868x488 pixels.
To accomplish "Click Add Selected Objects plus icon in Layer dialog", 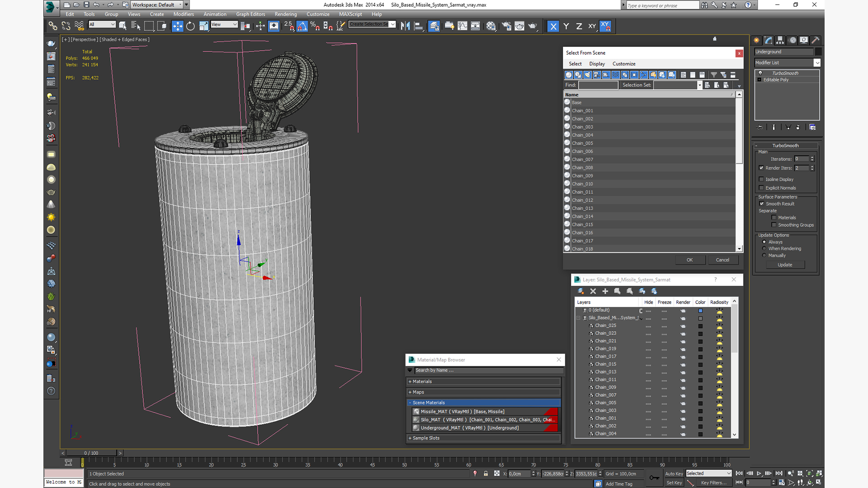I will pos(605,291).
